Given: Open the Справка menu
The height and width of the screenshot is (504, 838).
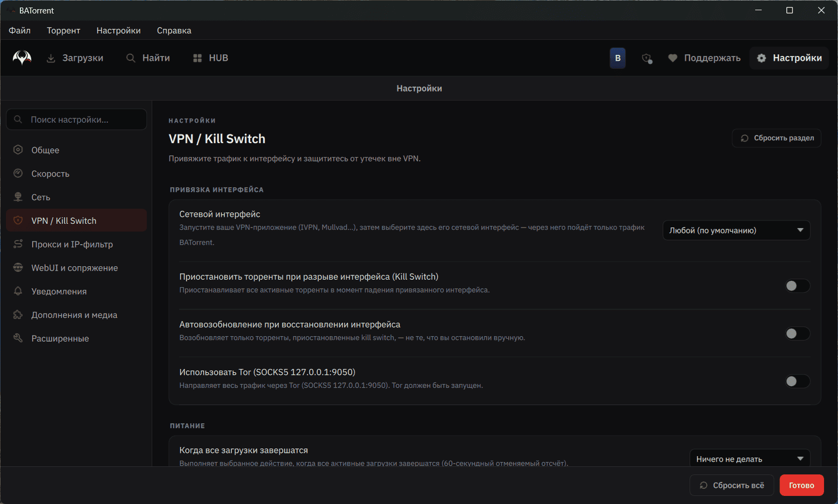Looking at the screenshot, I should [174, 31].
